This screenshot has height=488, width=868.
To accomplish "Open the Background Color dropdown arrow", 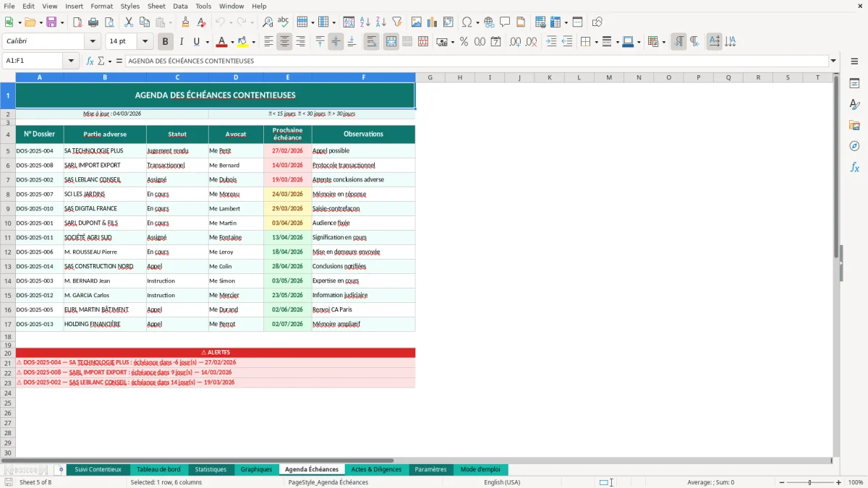I will (253, 42).
